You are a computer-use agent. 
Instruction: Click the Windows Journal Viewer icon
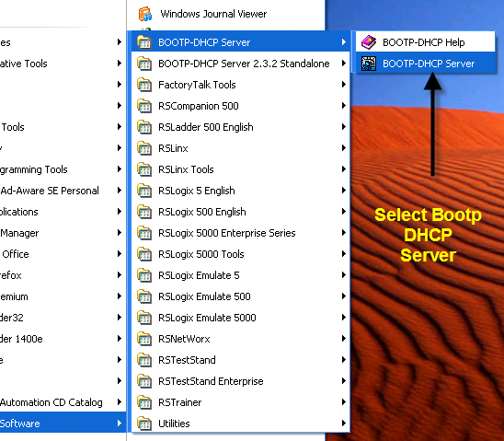(x=145, y=14)
